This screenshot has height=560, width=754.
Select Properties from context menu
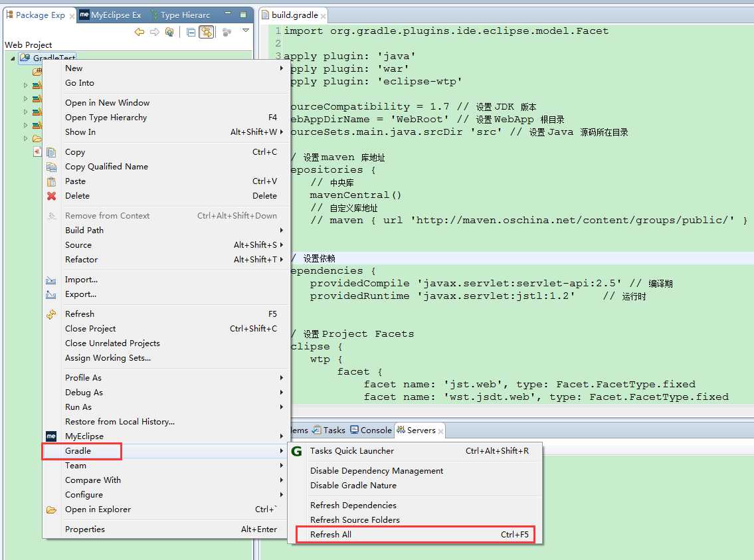click(166, 529)
